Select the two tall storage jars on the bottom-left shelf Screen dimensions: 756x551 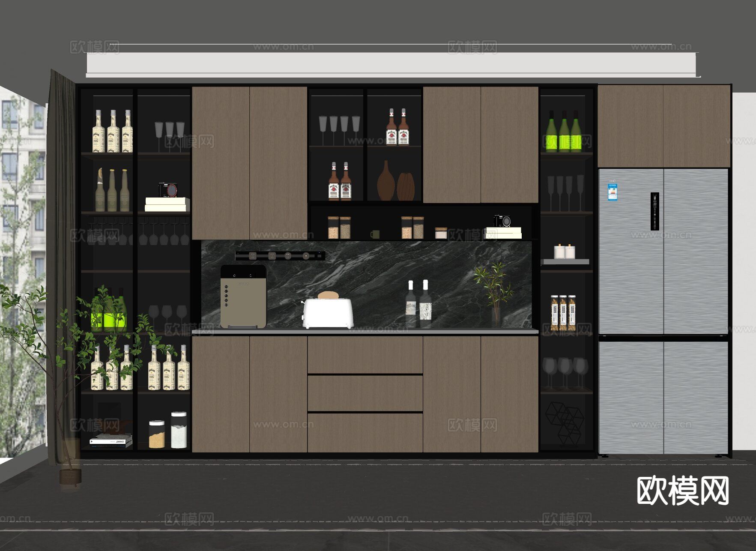[168, 430]
